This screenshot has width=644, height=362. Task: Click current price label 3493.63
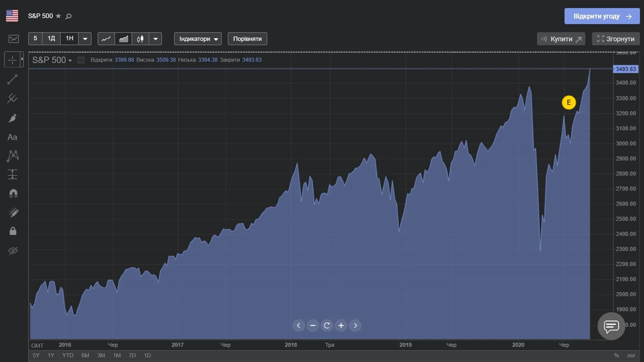[x=626, y=69]
